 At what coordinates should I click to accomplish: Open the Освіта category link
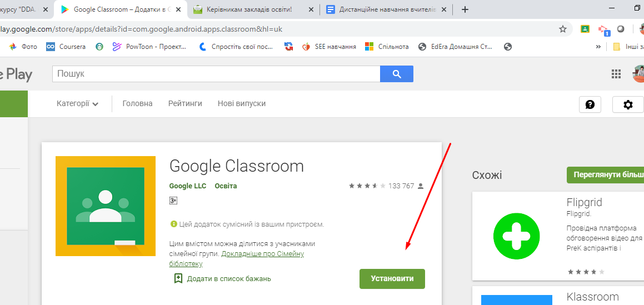[226, 186]
